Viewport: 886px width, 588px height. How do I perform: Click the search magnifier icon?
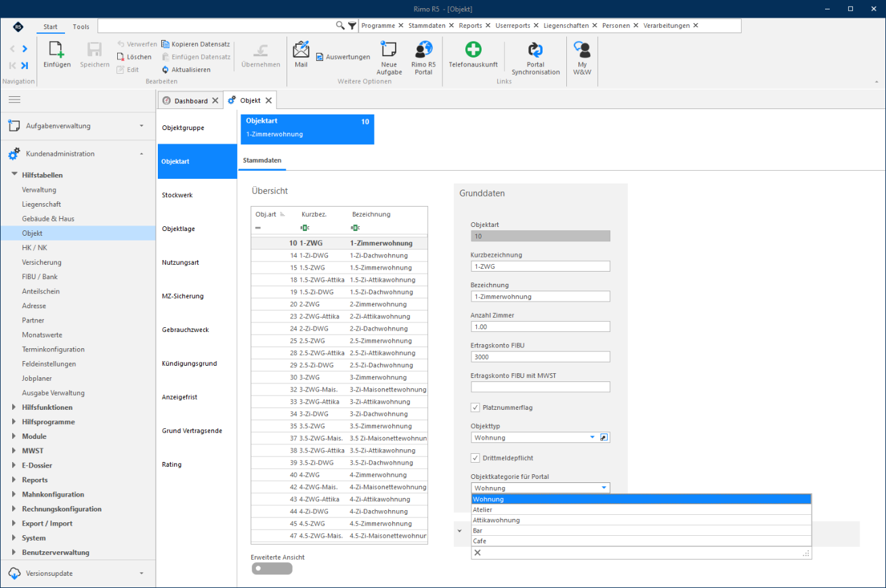(x=340, y=25)
